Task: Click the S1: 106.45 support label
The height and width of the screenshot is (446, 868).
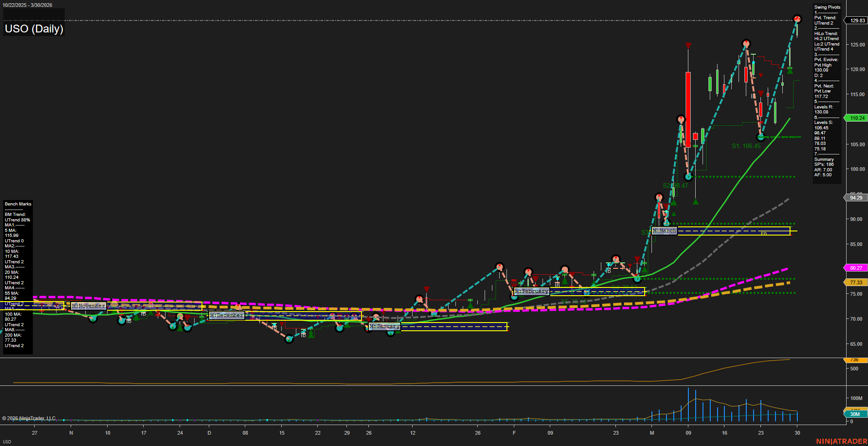Action: tap(746, 146)
